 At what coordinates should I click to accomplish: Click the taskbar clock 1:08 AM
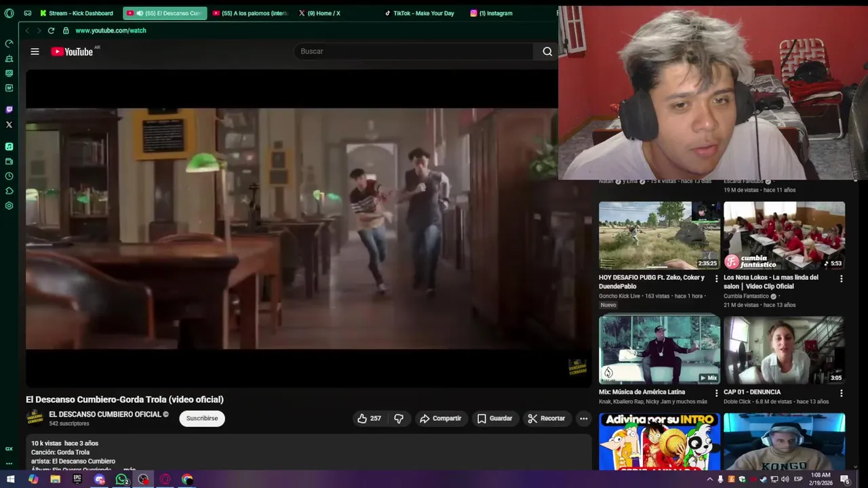coord(821,479)
